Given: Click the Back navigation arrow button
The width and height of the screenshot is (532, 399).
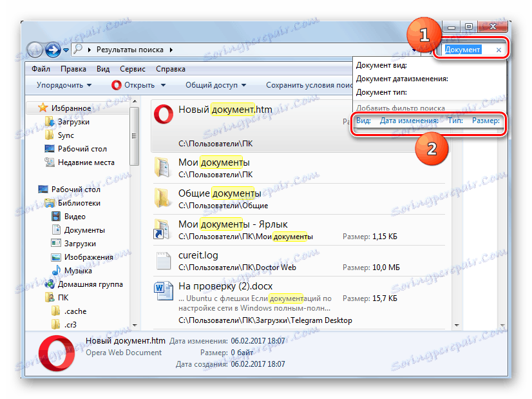Looking at the screenshot, I should click(34, 50).
